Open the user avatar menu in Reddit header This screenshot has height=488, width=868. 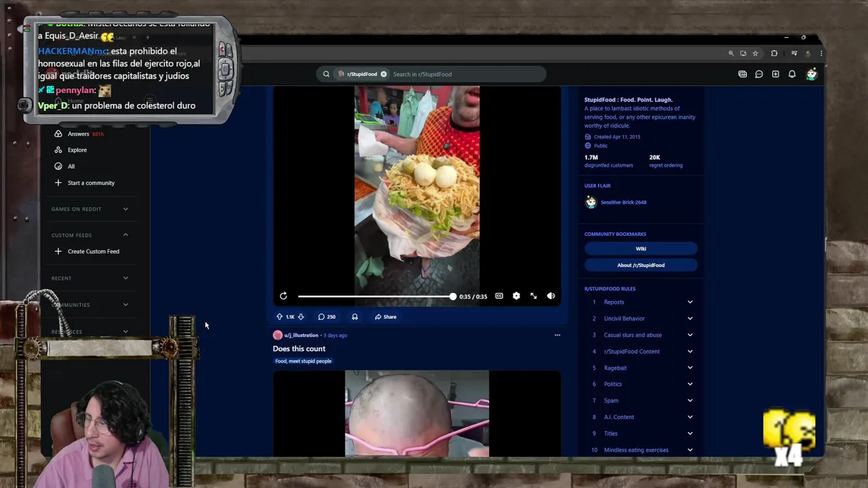click(x=812, y=74)
